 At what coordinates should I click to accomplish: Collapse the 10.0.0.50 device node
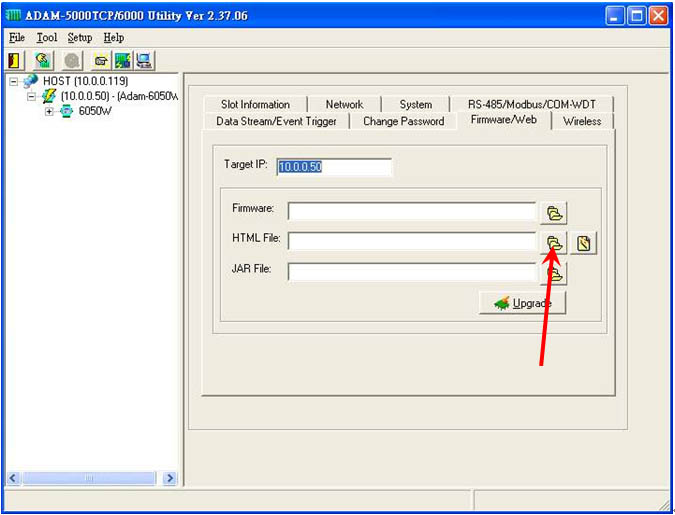(31, 96)
